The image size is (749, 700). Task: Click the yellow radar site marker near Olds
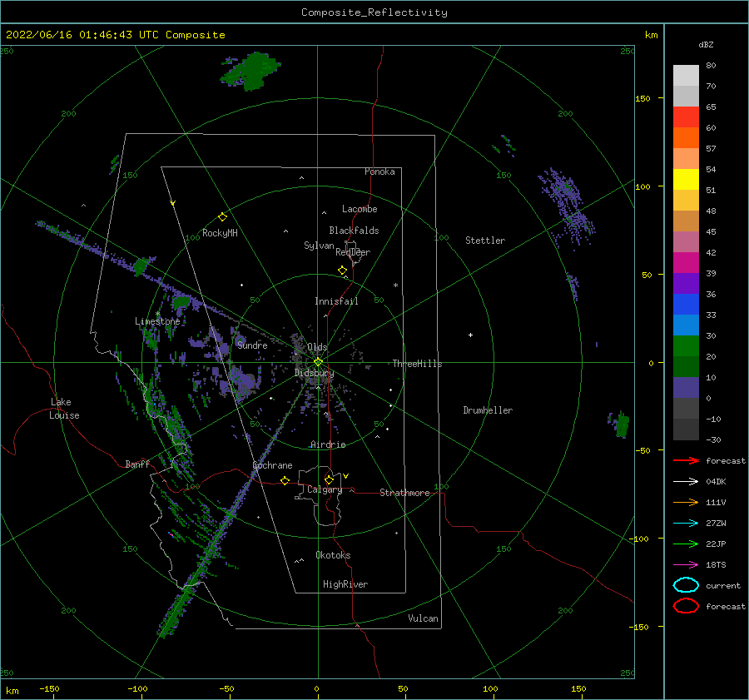[x=318, y=362]
